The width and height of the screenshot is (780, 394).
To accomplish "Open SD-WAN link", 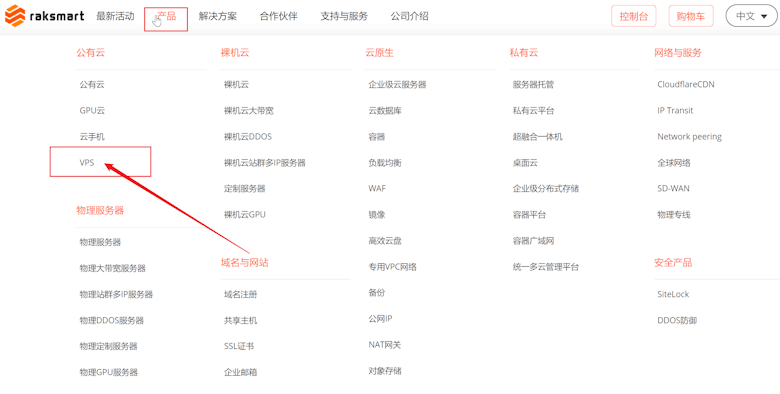I will tap(673, 189).
